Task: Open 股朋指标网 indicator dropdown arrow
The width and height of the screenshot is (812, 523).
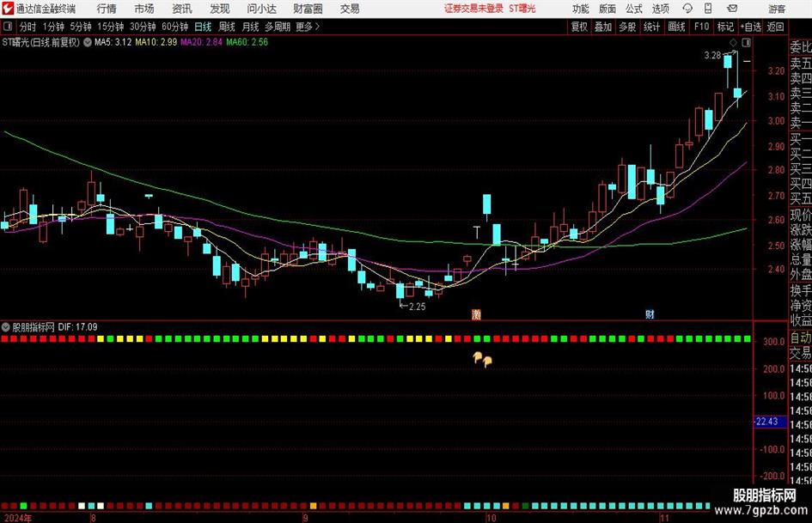Action: [x=6, y=327]
